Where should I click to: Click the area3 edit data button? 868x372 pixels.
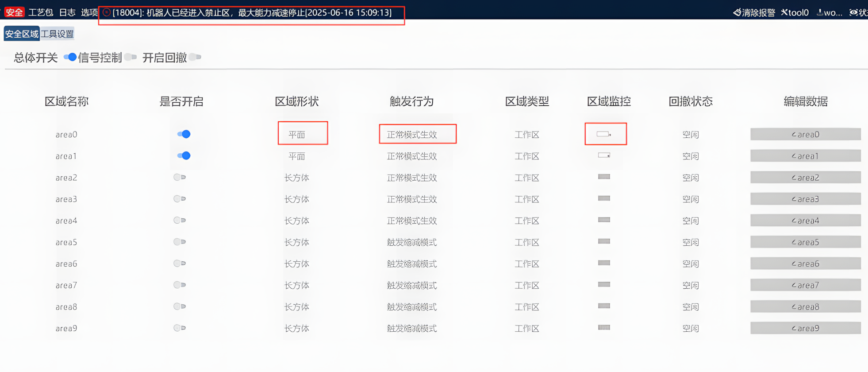tap(806, 199)
